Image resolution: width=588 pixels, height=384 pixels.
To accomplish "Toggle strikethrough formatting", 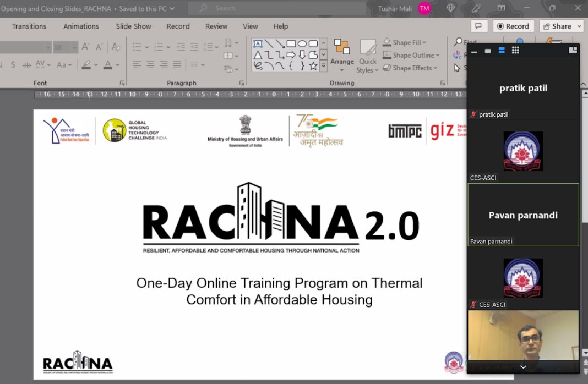I will pos(26,65).
